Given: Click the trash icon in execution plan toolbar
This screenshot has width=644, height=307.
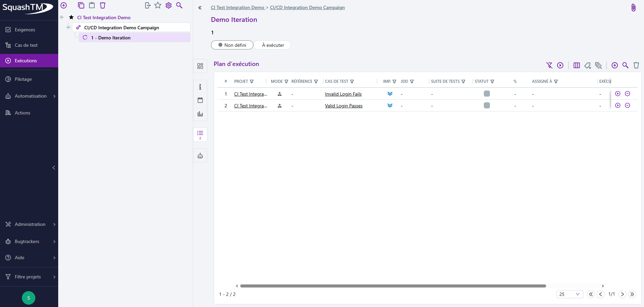Looking at the screenshot, I should click(x=636, y=65).
